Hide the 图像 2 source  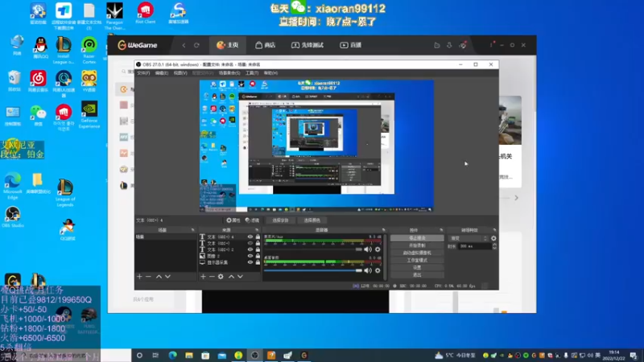[250, 256]
